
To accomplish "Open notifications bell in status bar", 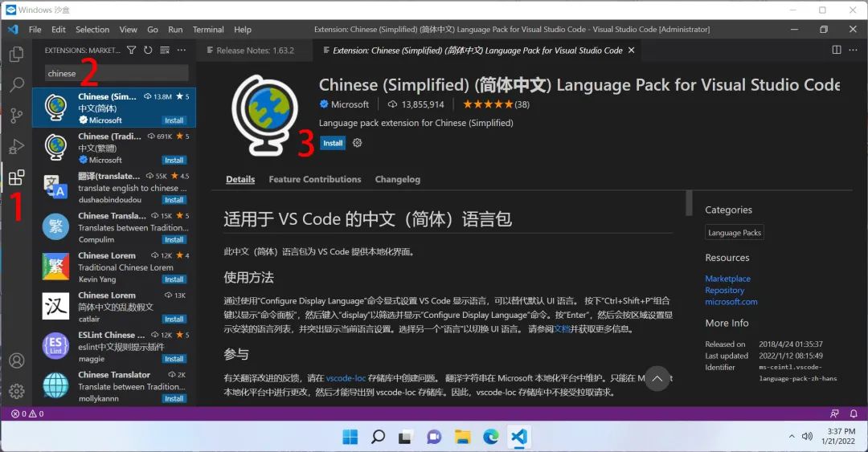I will (854, 413).
